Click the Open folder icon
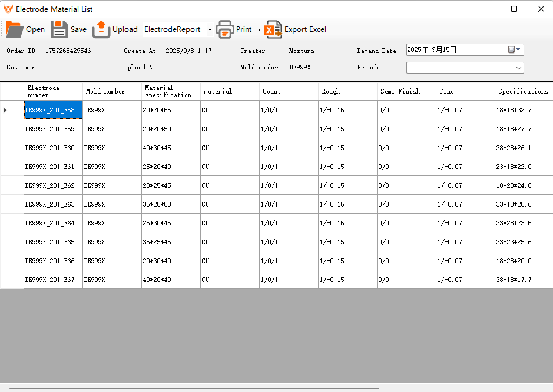The width and height of the screenshot is (553, 392). tap(15, 29)
